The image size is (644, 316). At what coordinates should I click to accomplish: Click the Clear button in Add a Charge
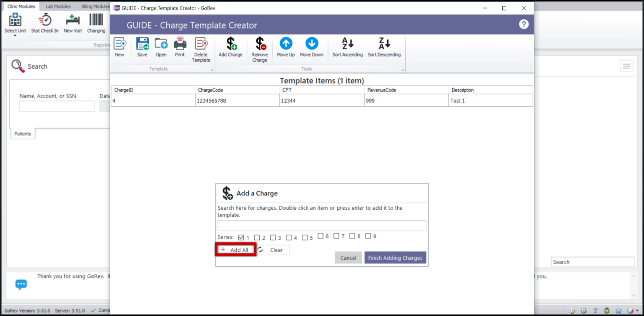coord(273,250)
